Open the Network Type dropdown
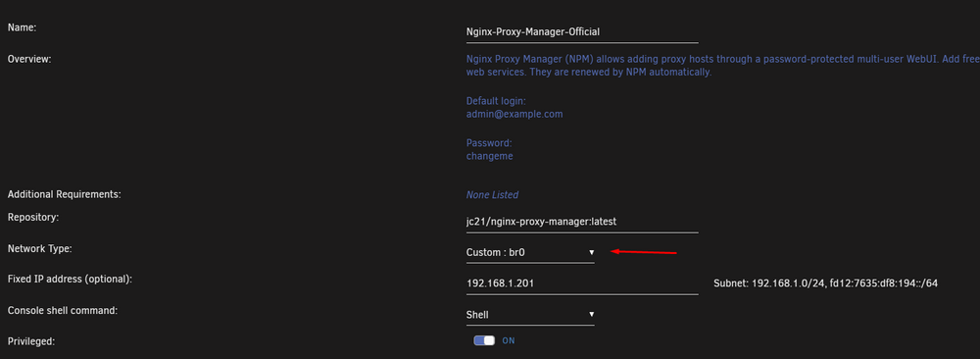980x359 pixels. (x=530, y=252)
